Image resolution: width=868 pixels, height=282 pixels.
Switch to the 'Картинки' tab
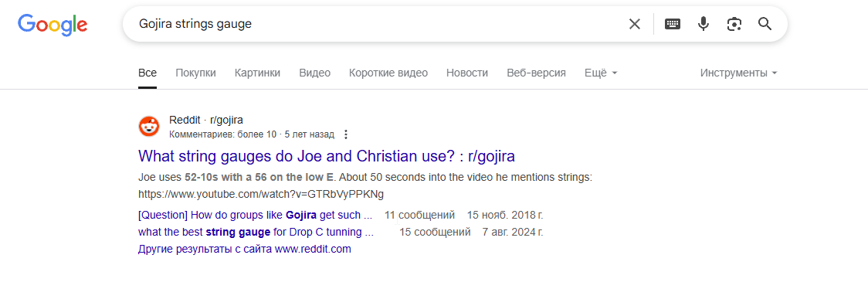257,73
